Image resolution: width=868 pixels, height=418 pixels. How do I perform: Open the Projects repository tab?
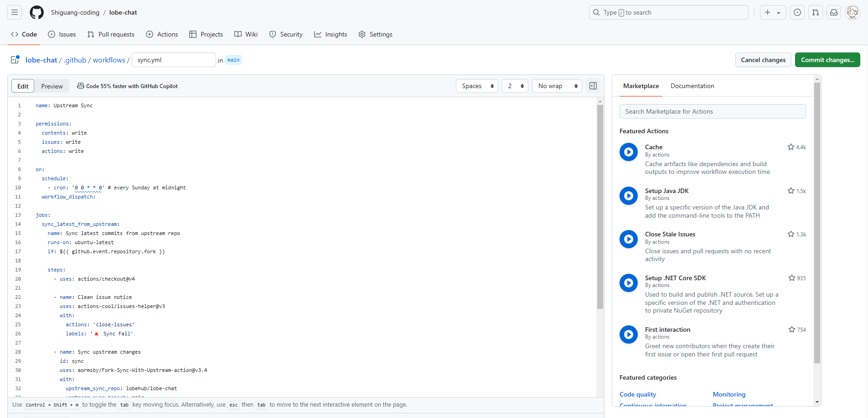tap(206, 34)
